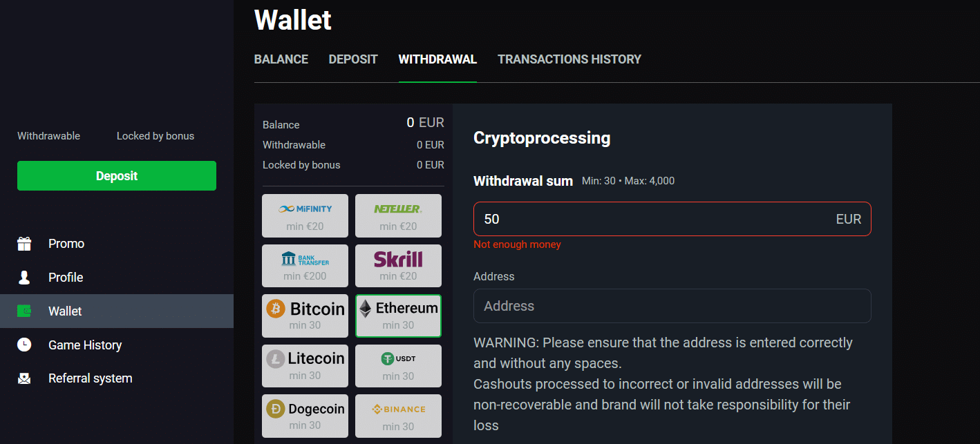Open the Referral system page
The height and width of the screenshot is (444, 980).
90,378
